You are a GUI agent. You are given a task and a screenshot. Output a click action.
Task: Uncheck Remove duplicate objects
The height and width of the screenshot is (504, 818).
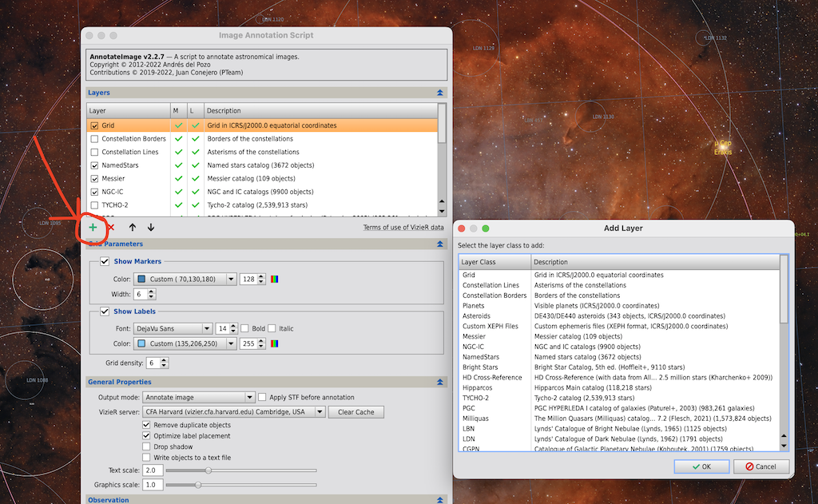pyautogui.click(x=147, y=425)
